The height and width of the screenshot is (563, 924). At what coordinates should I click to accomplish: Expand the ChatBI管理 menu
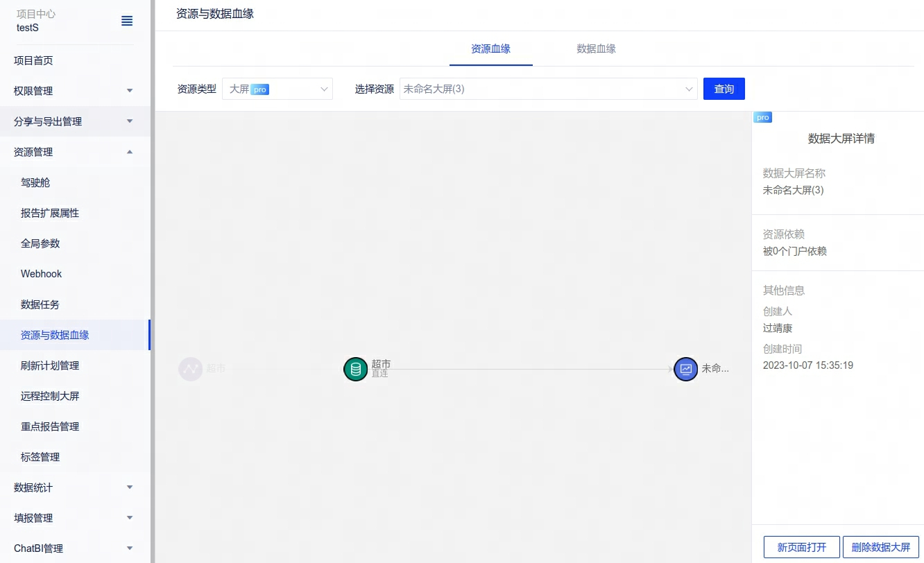[x=74, y=548]
